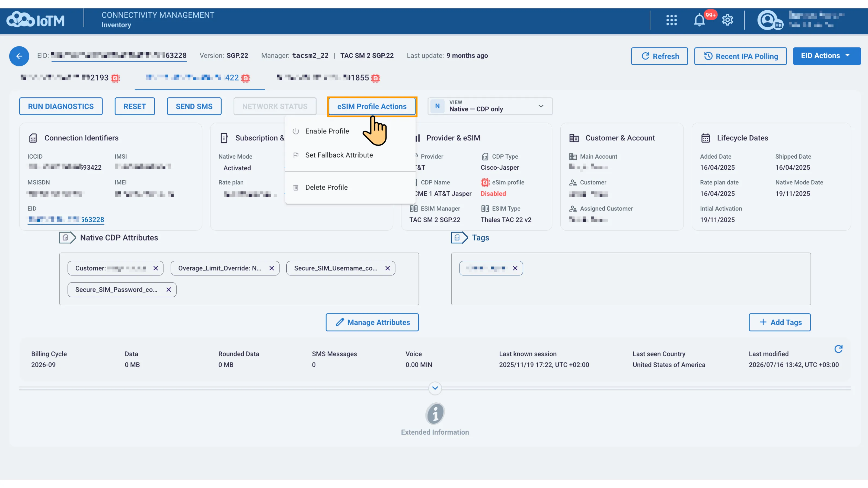The width and height of the screenshot is (868, 488).
Task: Click the Lifecycle Dates calendar icon
Action: coord(705,138)
